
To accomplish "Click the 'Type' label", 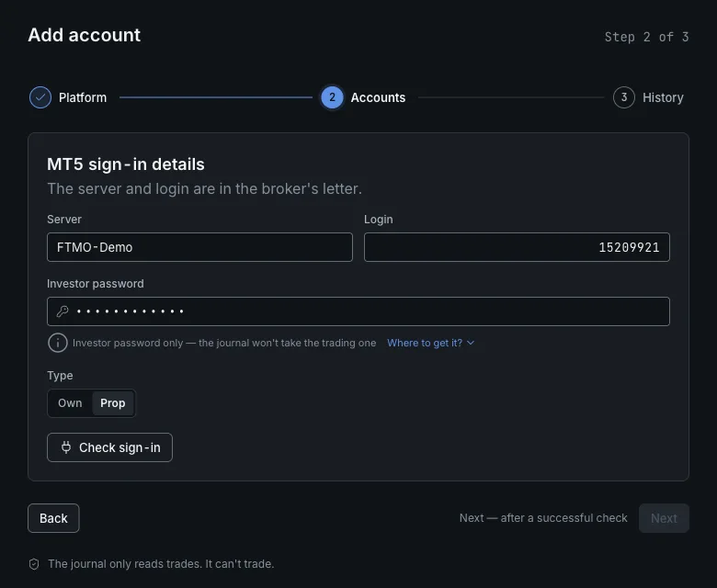I will (x=60, y=376).
